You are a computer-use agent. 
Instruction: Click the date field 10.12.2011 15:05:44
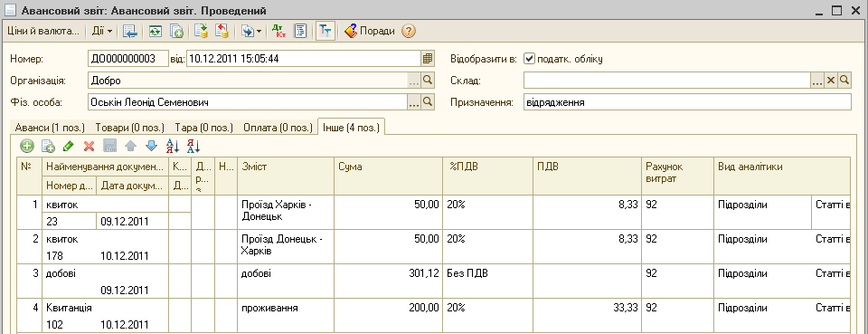click(x=304, y=59)
